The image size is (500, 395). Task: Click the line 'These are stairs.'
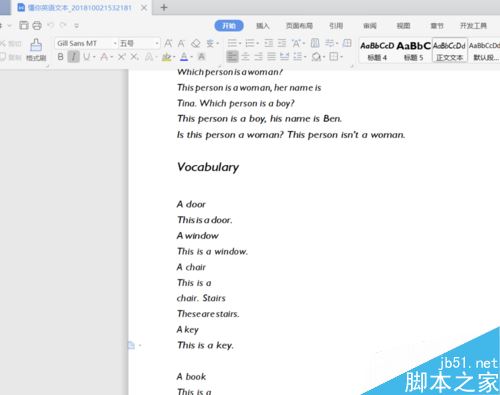[x=208, y=314]
